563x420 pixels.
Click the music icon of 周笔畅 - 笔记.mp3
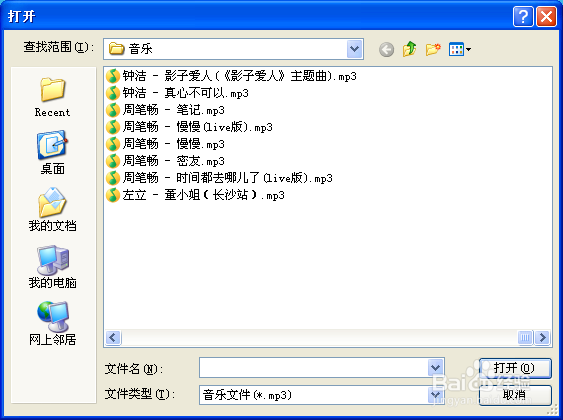113,110
